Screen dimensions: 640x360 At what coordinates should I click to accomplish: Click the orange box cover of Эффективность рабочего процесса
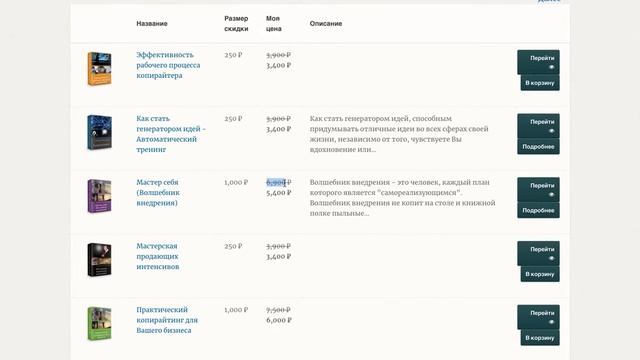tap(99, 68)
